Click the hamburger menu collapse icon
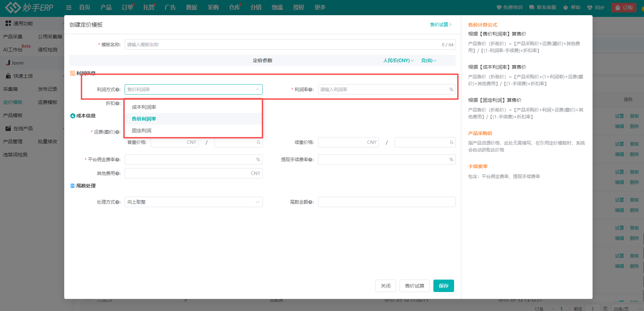The image size is (644, 311). (x=69, y=8)
